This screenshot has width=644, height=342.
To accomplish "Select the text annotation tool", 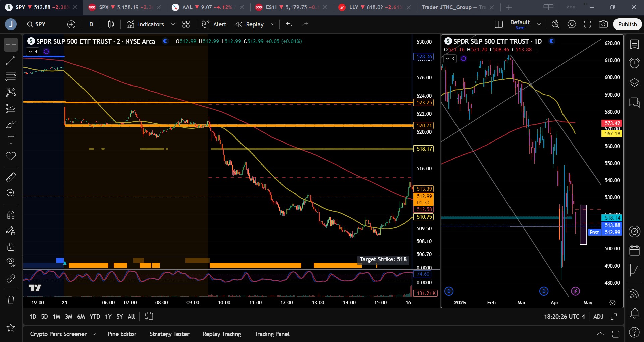I will [11, 140].
